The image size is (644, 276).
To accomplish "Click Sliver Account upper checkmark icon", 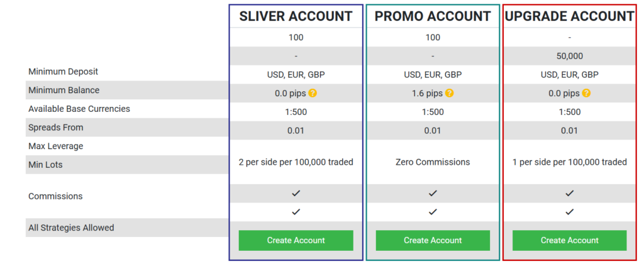I will [296, 194].
